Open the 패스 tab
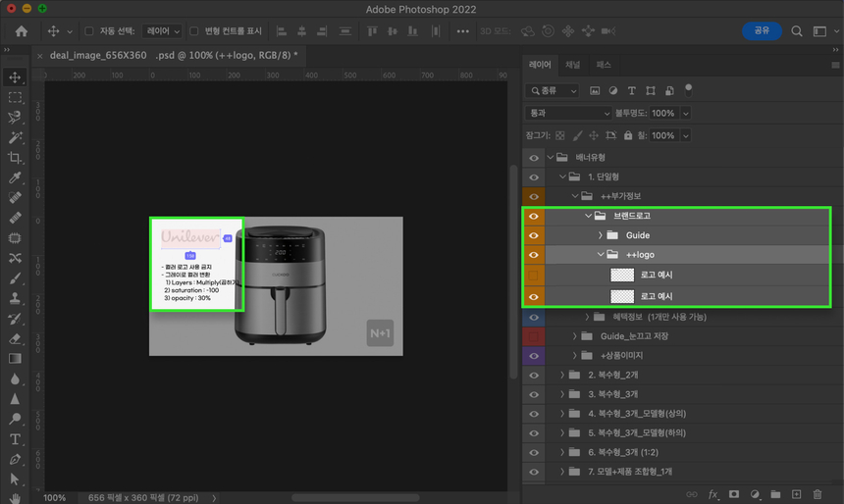The height and width of the screenshot is (504, 844). (604, 65)
